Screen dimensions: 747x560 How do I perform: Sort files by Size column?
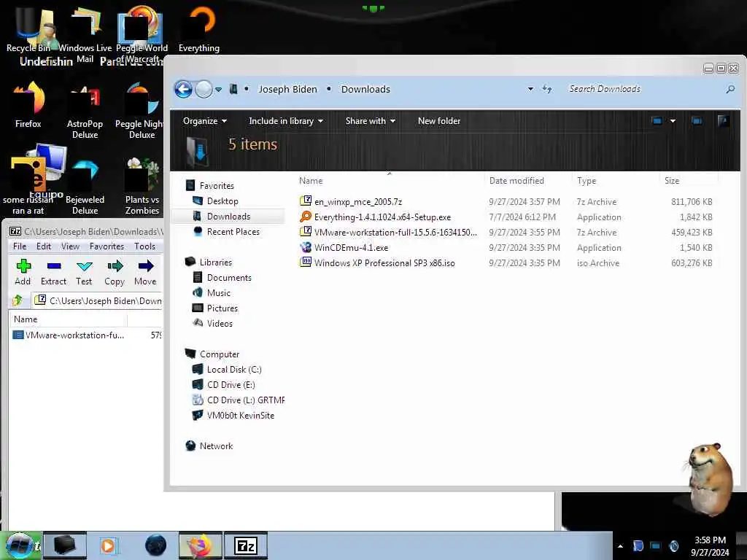672,181
